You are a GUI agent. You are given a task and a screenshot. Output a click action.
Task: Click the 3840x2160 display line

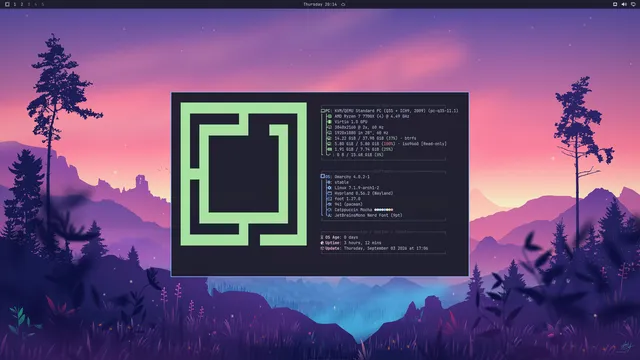(359, 127)
